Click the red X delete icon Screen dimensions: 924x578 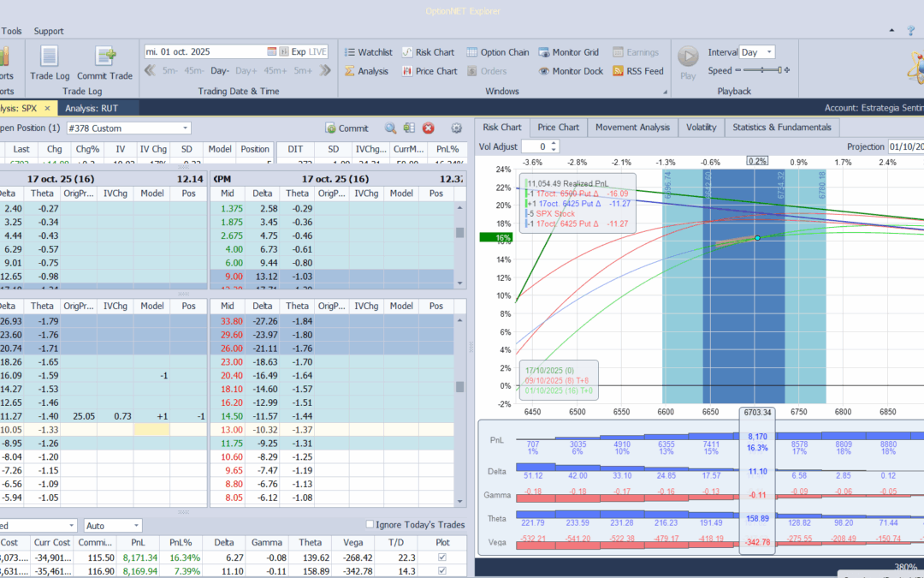429,128
